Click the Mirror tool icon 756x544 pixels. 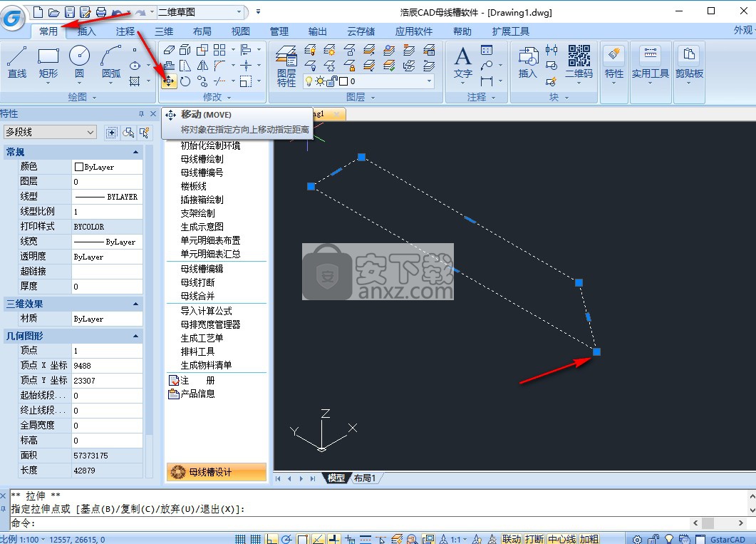[x=202, y=66]
